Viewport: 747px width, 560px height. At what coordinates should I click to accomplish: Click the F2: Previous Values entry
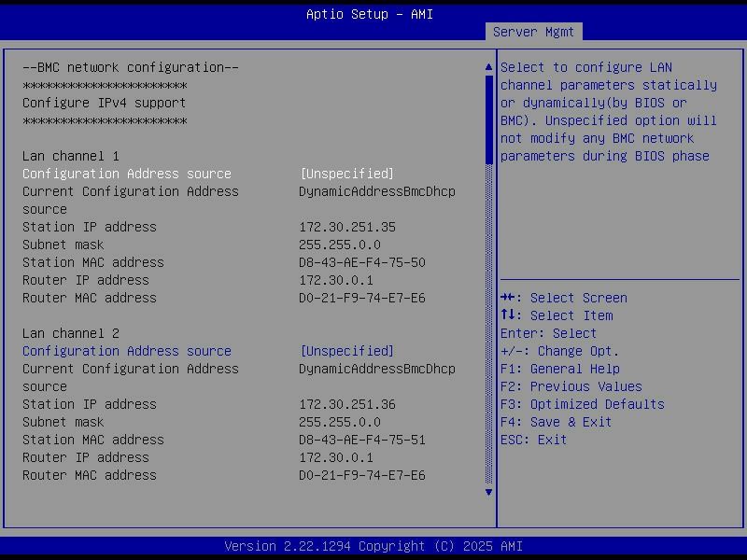pos(571,386)
